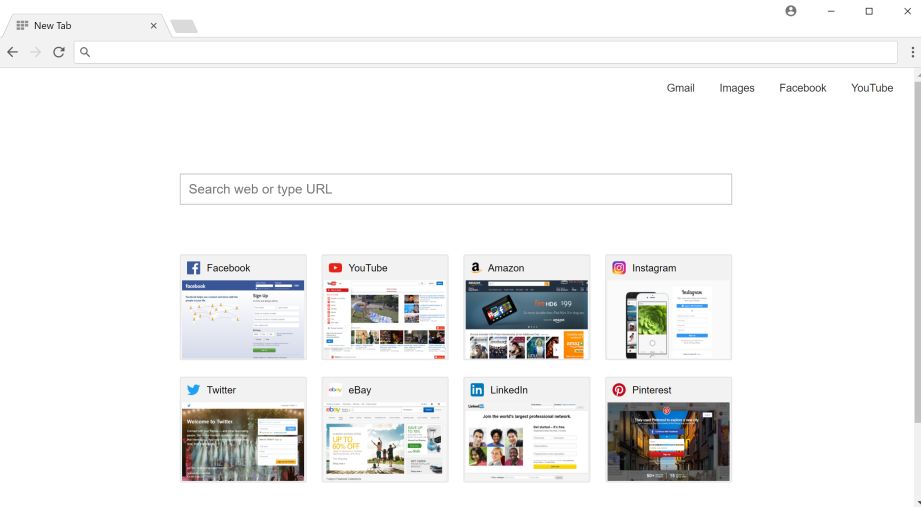Close the browser window

[907, 11]
